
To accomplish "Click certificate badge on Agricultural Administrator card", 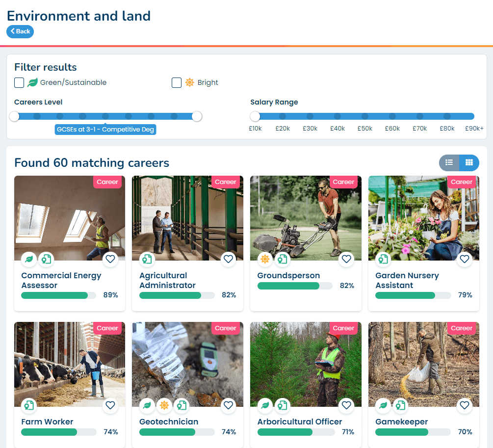I will click(147, 259).
